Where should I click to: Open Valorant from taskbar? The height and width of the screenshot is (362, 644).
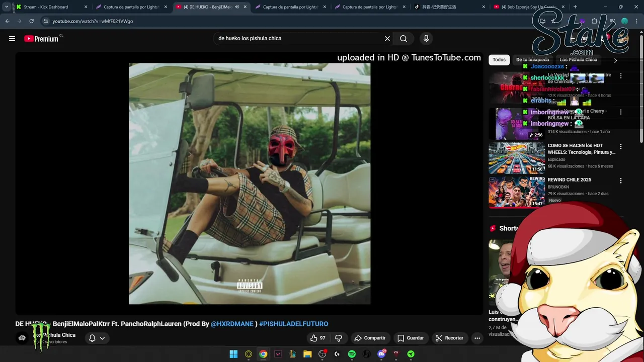pyautogui.click(x=278, y=354)
